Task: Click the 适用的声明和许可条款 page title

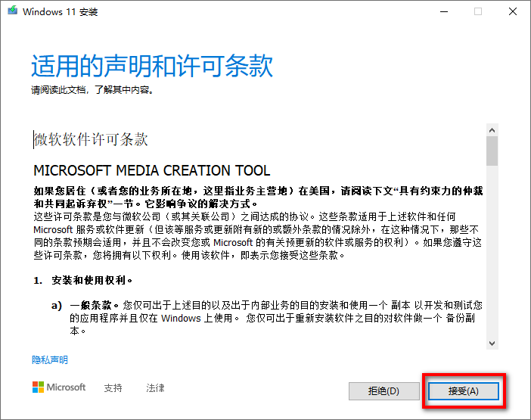Action: pos(151,67)
